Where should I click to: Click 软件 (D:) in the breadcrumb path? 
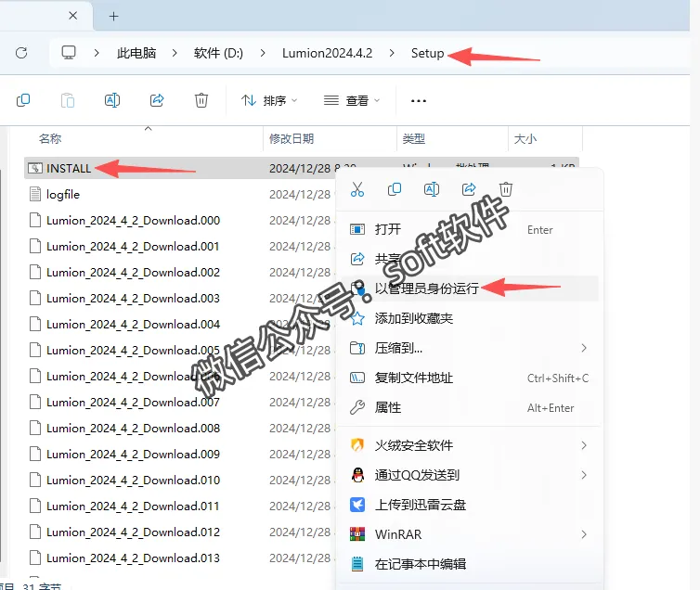tap(218, 53)
